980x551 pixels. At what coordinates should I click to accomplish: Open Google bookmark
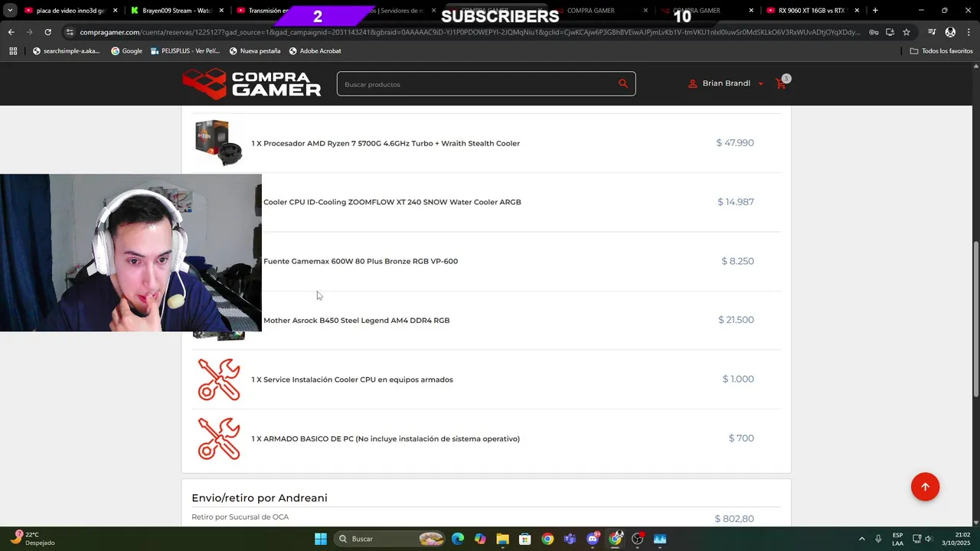[126, 51]
